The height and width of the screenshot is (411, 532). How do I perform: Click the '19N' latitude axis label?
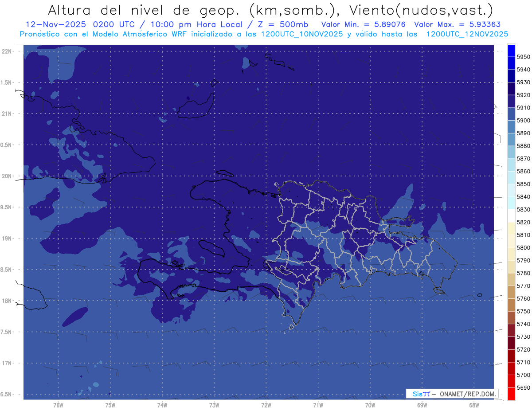point(6,238)
